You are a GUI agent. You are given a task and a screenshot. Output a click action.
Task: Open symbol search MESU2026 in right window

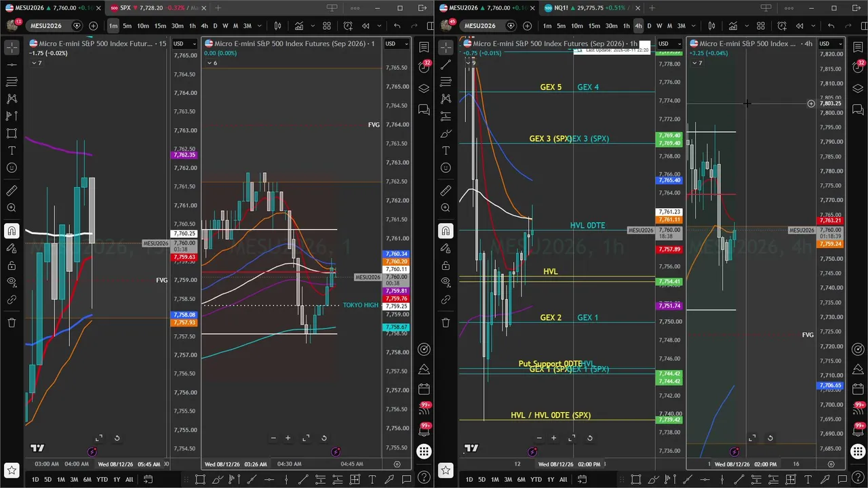(x=479, y=26)
